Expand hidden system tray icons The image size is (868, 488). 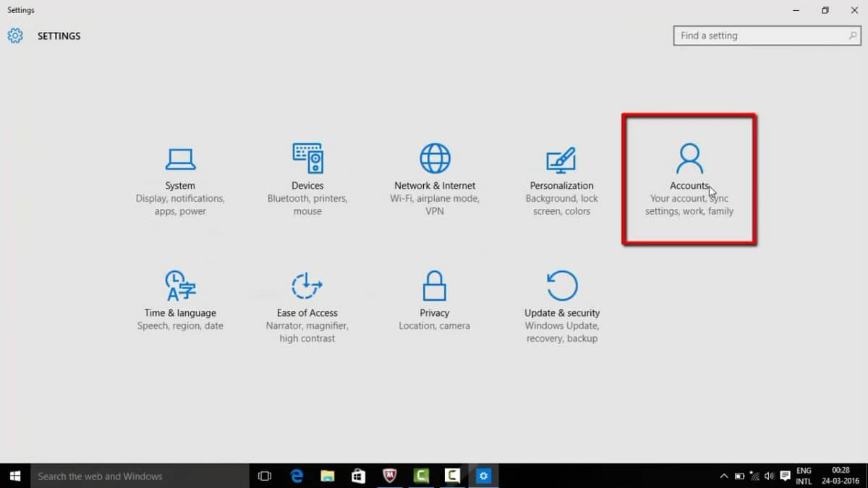click(724, 476)
